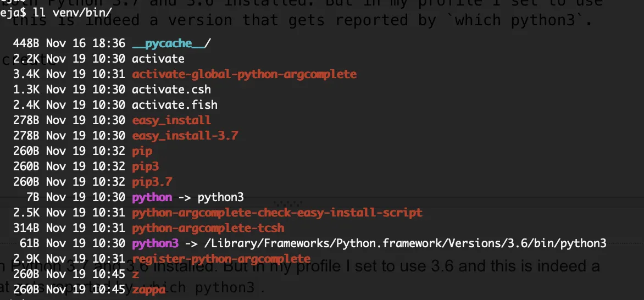
Task: Click the purple python3 symlink name
Action: point(156,243)
